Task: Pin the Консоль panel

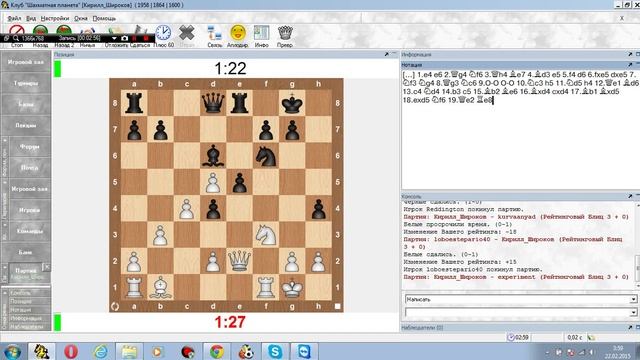Action: [x=630, y=196]
